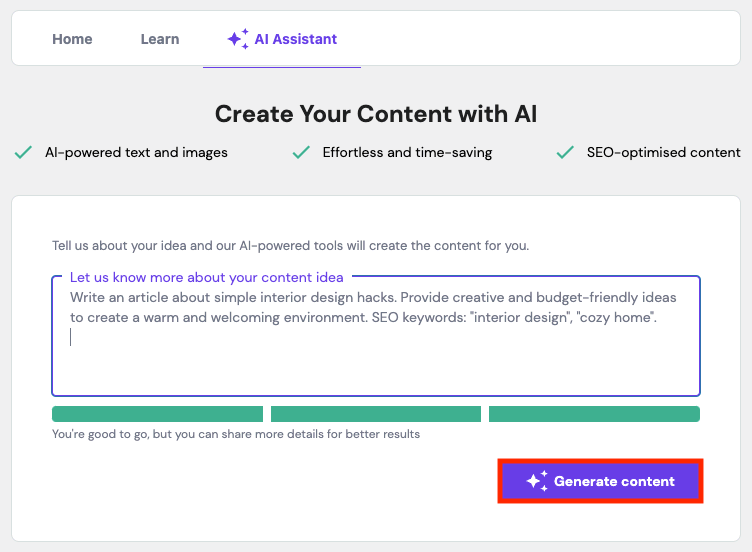Click the checkmark before AI-powered text and images
752x552 pixels.
tap(23, 153)
